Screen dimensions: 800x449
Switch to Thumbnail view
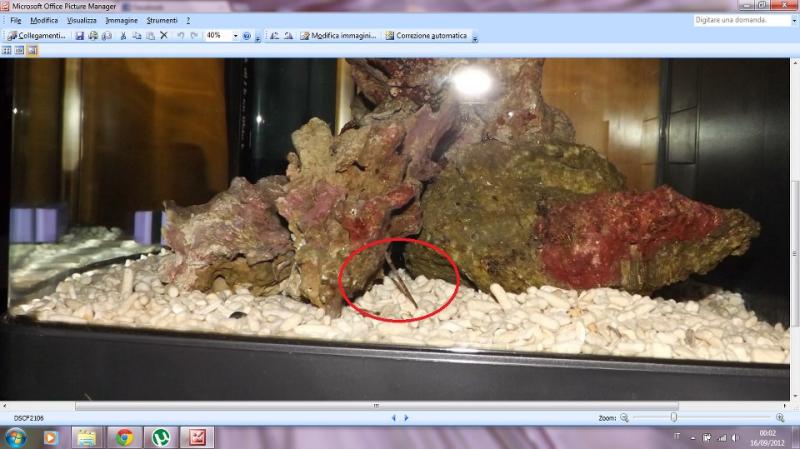click(x=7, y=50)
